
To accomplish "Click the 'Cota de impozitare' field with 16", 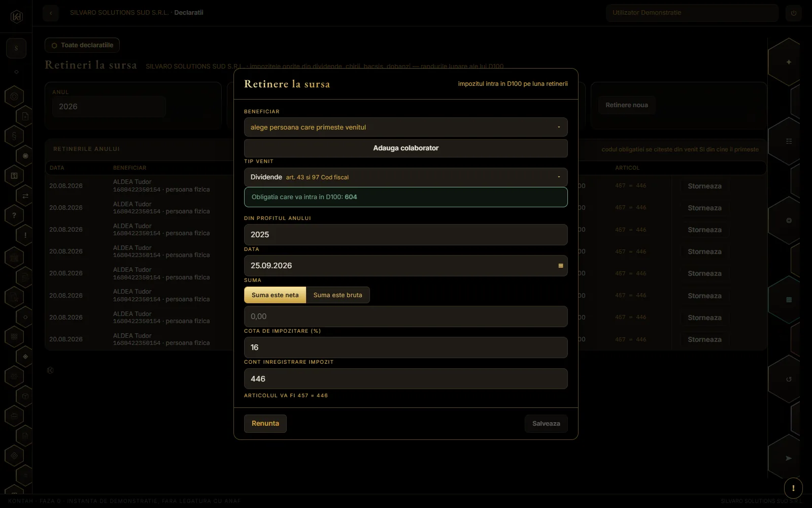I will point(406,347).
